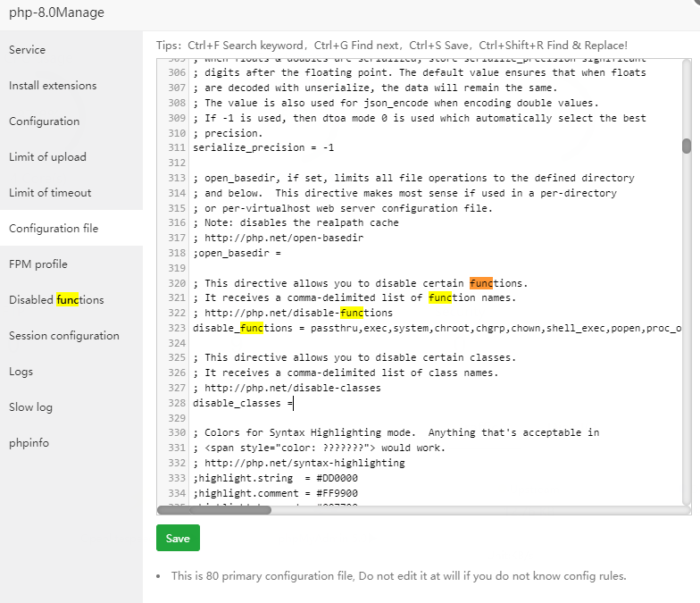The image size is (700, 603).
Task: Select the Configuration file tab
Action: point(54,229)
